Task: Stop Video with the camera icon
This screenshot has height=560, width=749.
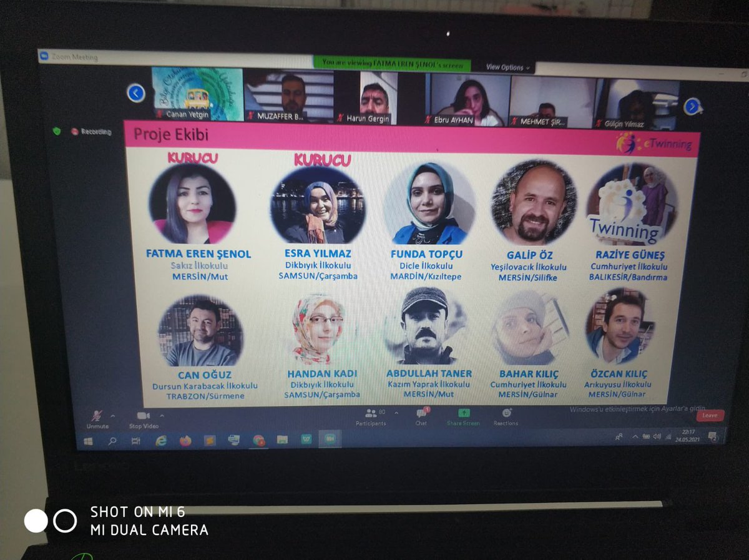Action: coord(144,419)
